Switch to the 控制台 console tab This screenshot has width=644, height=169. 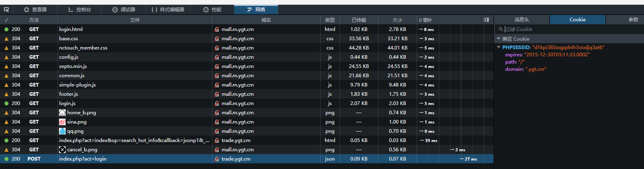coord(79,9)
